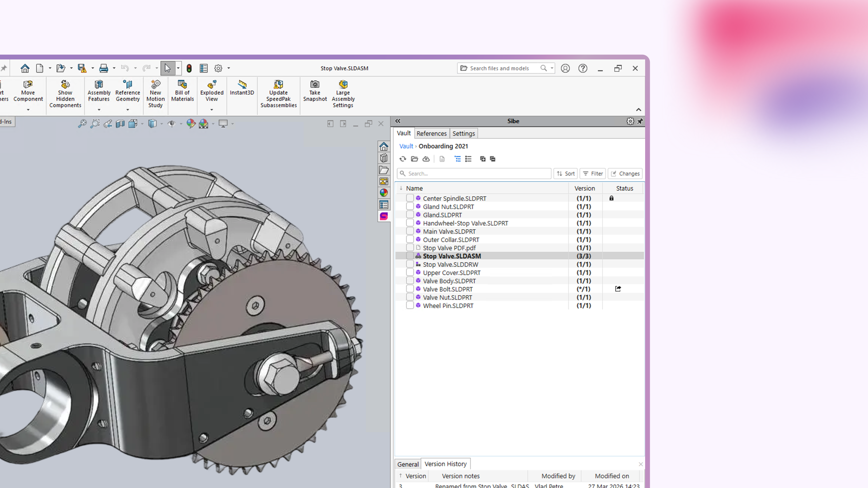The height and width of the screenshot is (488, 868).
Task: Click the cloud download icon in Sibe toolbar
Action: pyautogui.click(x=426, y=159)
